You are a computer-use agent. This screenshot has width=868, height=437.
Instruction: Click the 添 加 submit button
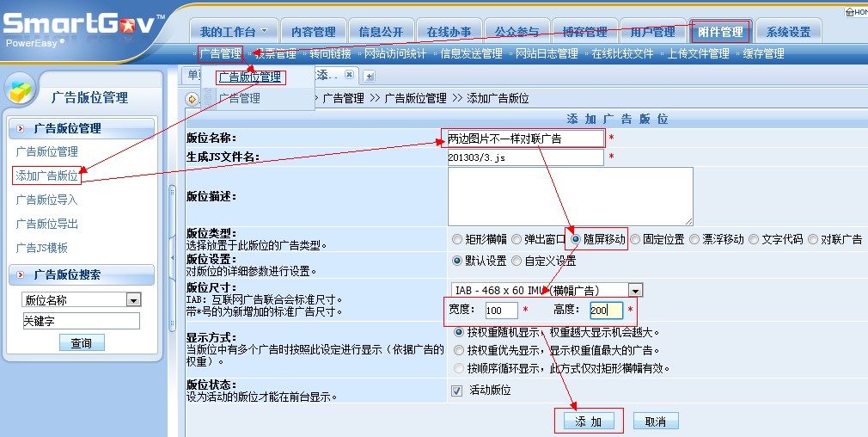pos(589,421)
